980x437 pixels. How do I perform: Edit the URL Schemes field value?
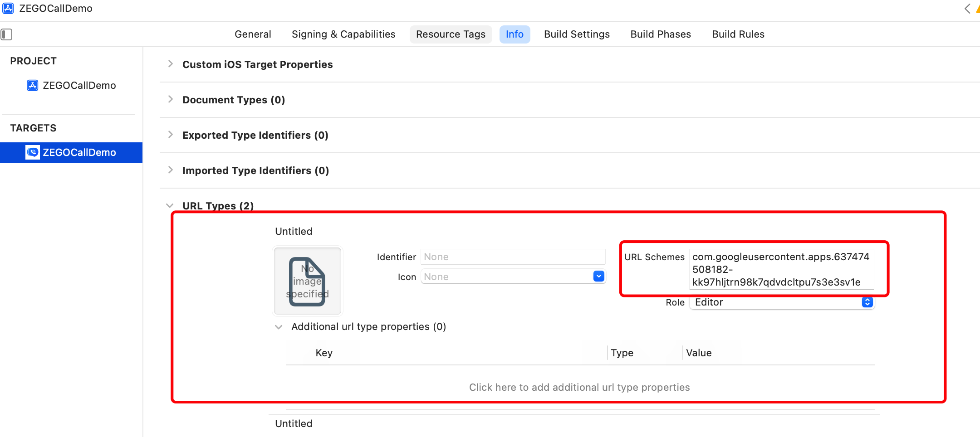point(781,269)
